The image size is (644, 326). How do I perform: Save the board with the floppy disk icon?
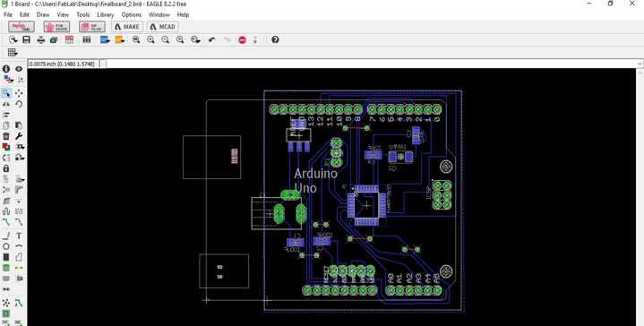coord(27,39)
